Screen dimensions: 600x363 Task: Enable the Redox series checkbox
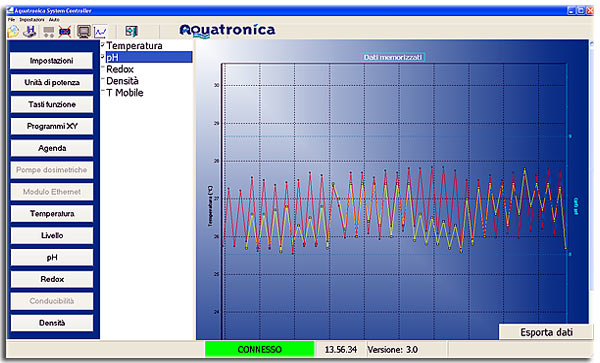pyautogui.click(x=103, y=68)
